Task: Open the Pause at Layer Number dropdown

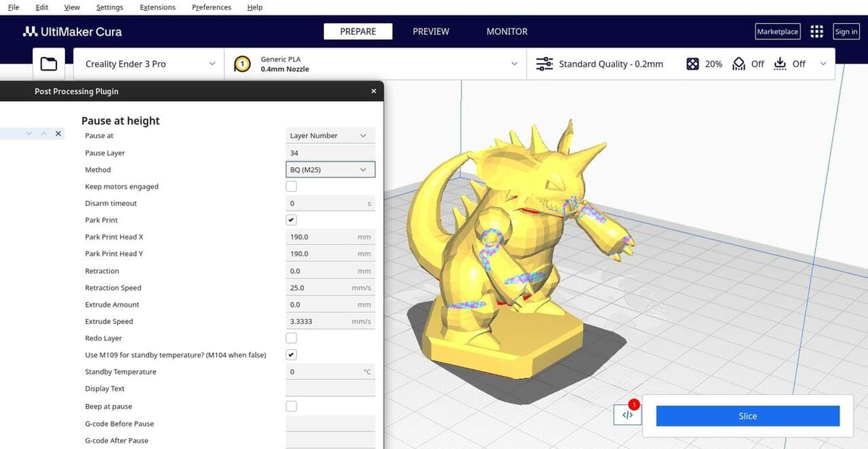Action: (x=331, y=136)
